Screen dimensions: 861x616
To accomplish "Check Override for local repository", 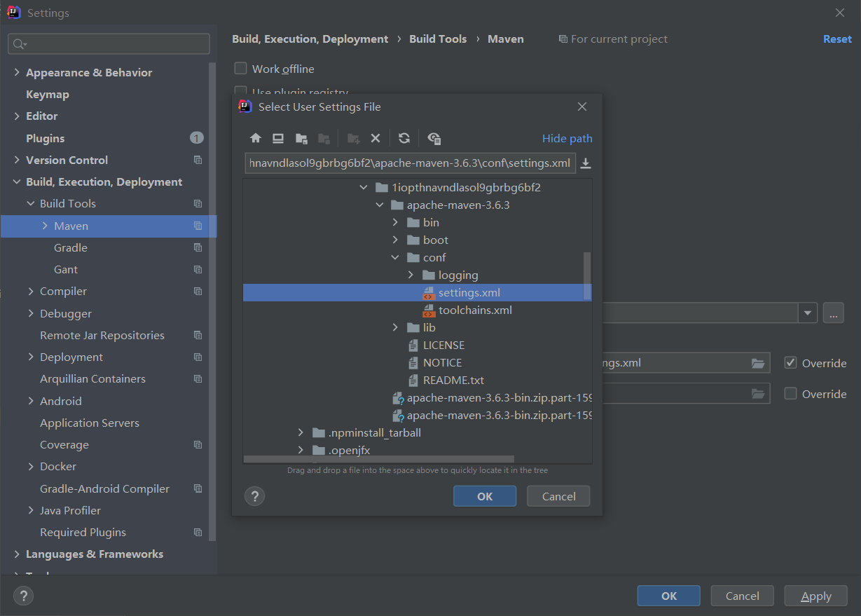I will [x=791, y=393].
